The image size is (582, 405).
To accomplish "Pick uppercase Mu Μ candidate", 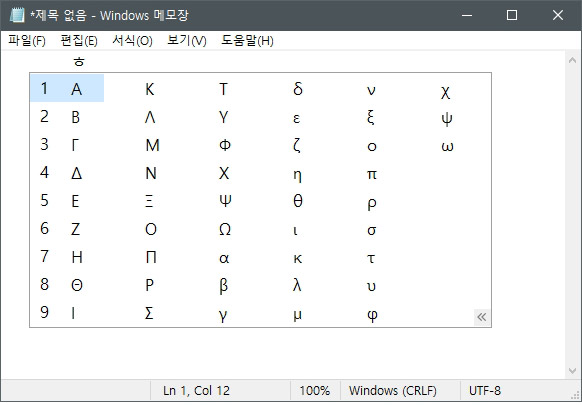I will coord(153,145).
